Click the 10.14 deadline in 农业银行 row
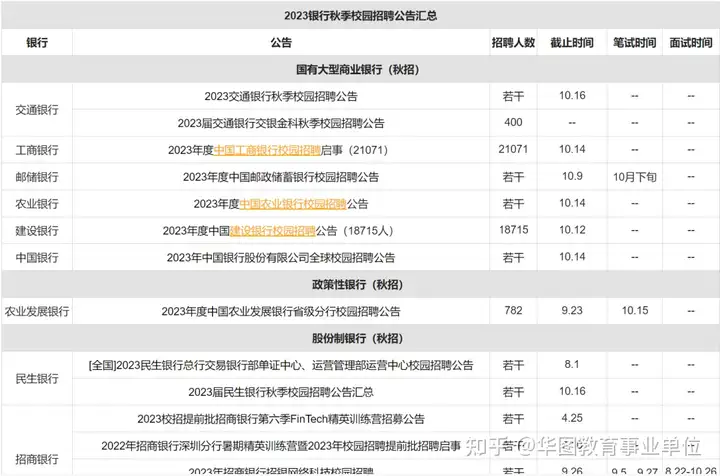This screenshot has height=476, width=720. [x=572, y=203]
